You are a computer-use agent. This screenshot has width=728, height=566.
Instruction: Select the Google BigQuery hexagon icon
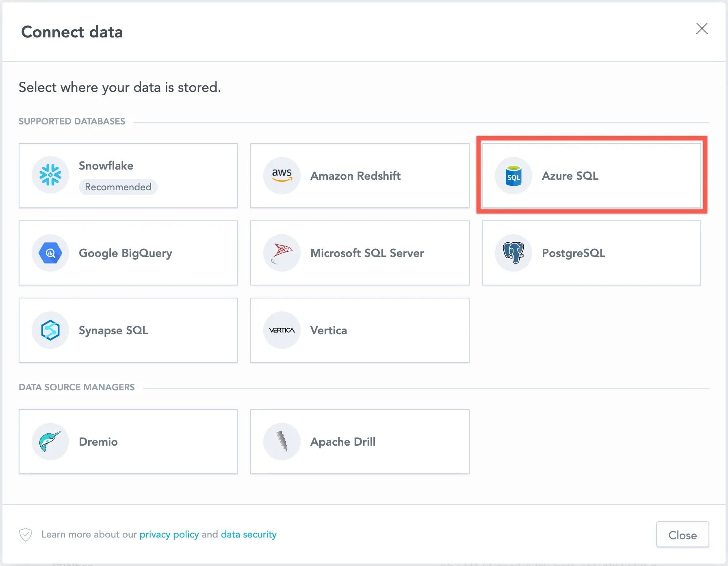pos(50,253)
